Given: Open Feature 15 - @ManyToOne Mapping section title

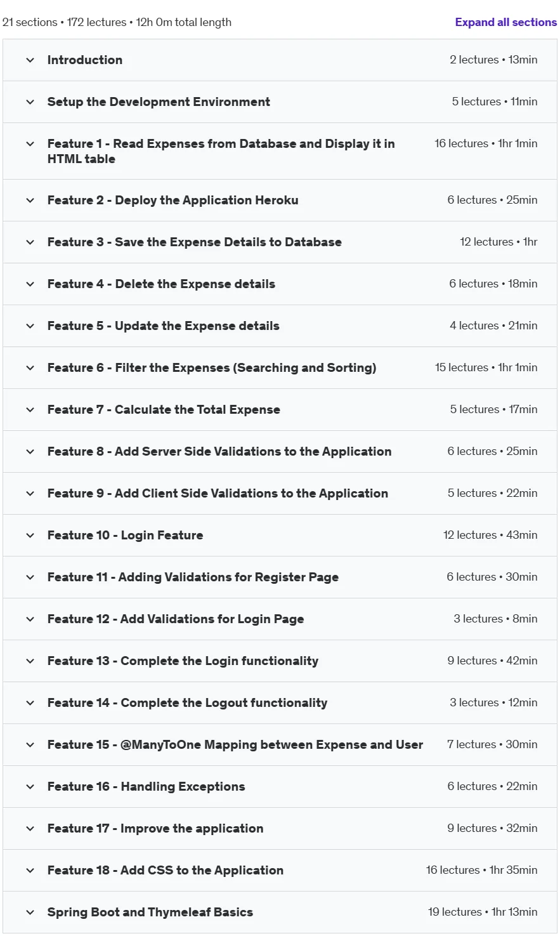Looking at the screenshot, I should point(235,744).
